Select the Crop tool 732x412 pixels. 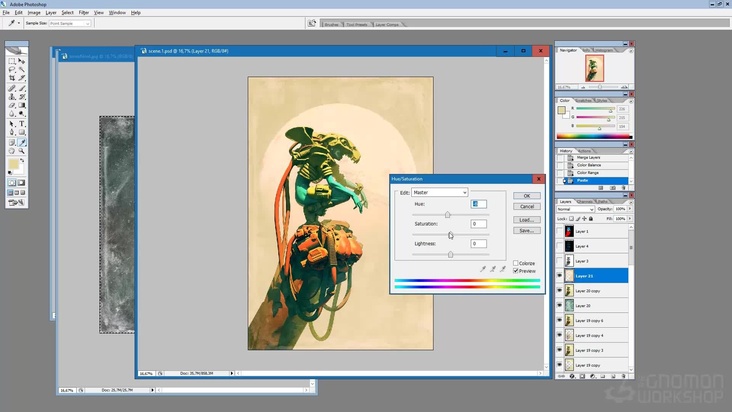point(12,79)
